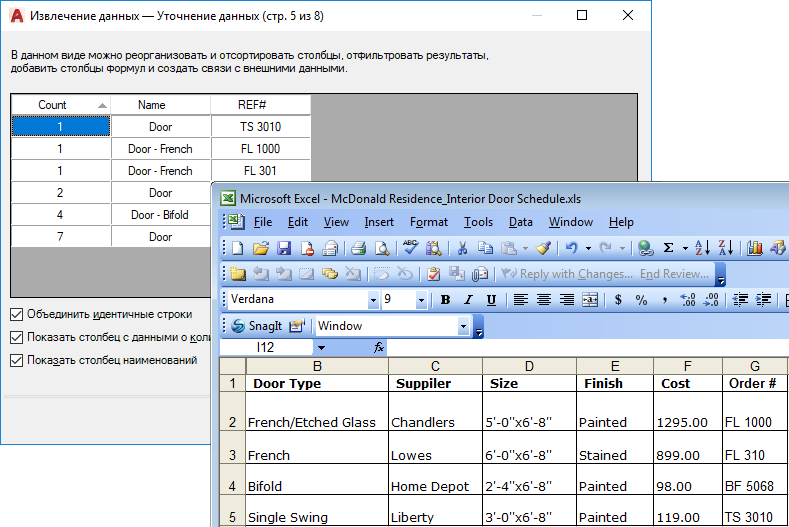
Task: Toggle Italic formatting in Excel
Action: tap(468, 300)
